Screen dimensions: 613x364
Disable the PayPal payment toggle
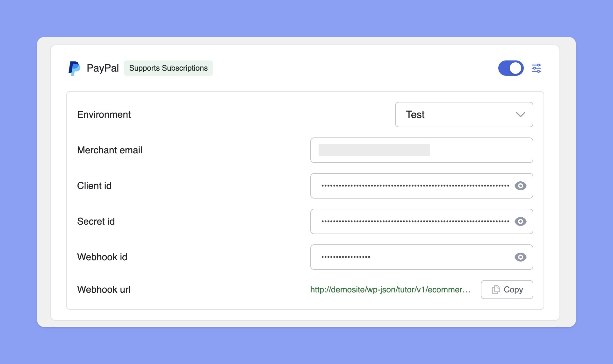[511, 68]
